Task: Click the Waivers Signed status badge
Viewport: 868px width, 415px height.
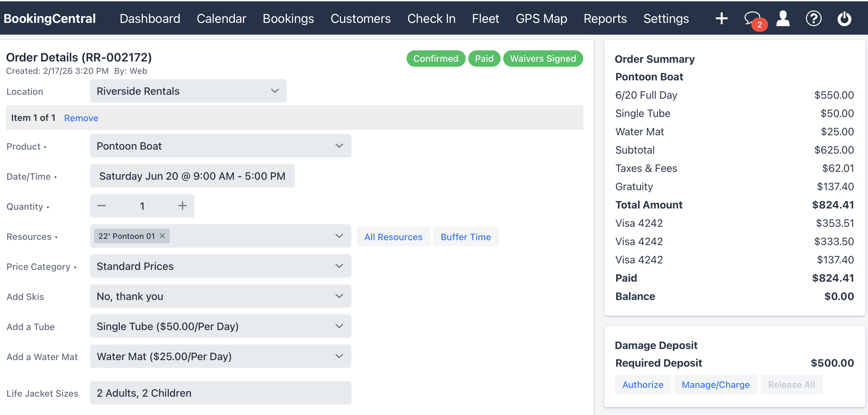Action: coord(543,58)
